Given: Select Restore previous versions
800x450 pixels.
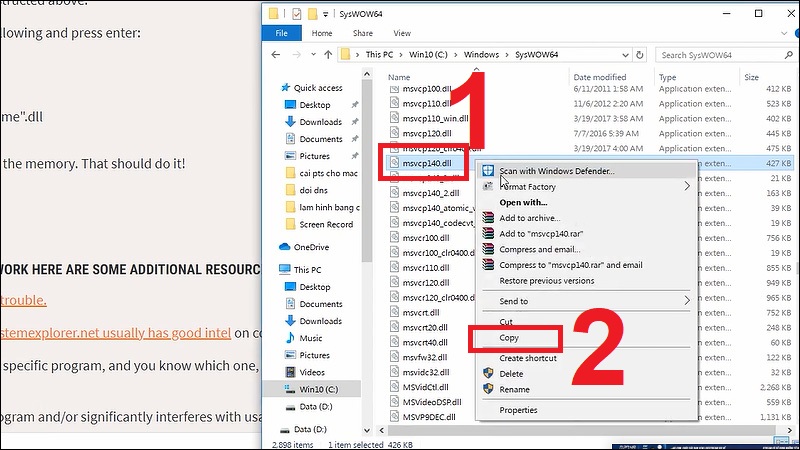Looking at the screenshot, I should (x=547, y=281).
